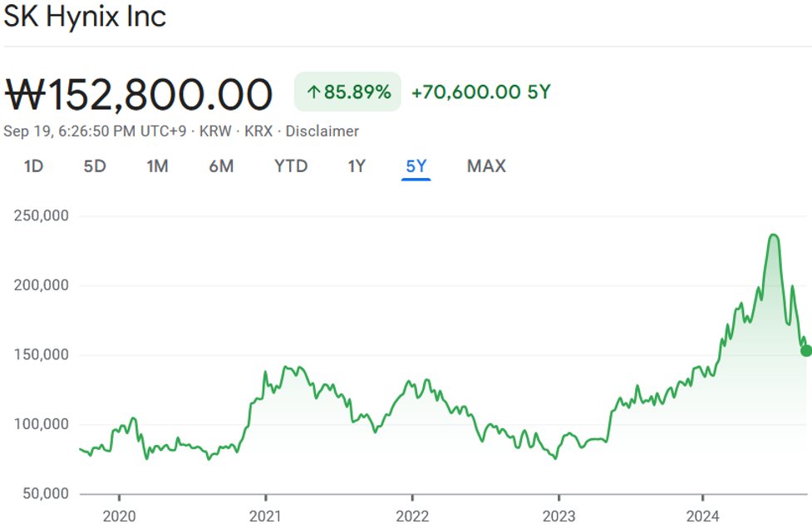This screenshot has height=524, width=812.
Task: Open the 1Y chart range
Action: point(357,166)
